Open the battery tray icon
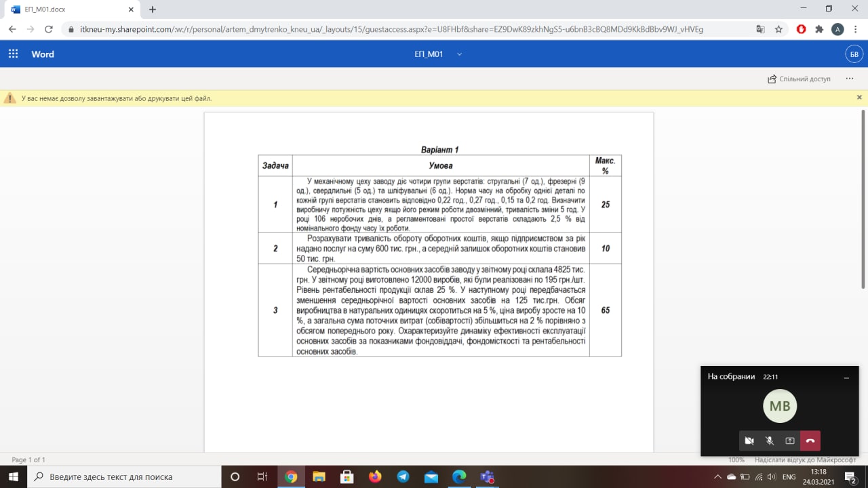 tap(745, 476)
